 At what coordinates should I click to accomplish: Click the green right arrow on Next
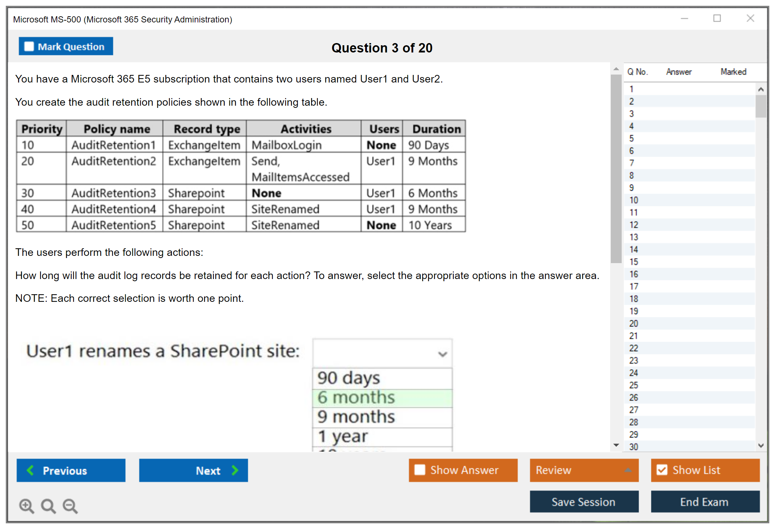pyautogui.click(x=235, y=470)
